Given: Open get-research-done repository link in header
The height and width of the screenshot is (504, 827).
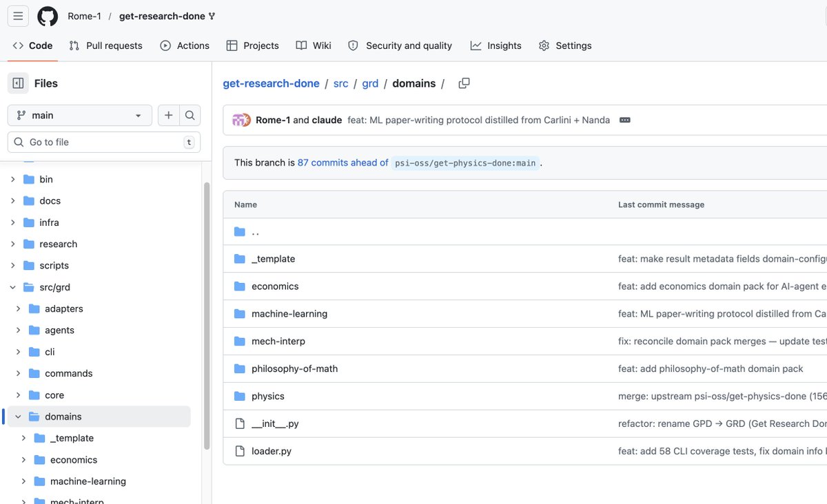Looking at the screenshot, I should 162,16.
